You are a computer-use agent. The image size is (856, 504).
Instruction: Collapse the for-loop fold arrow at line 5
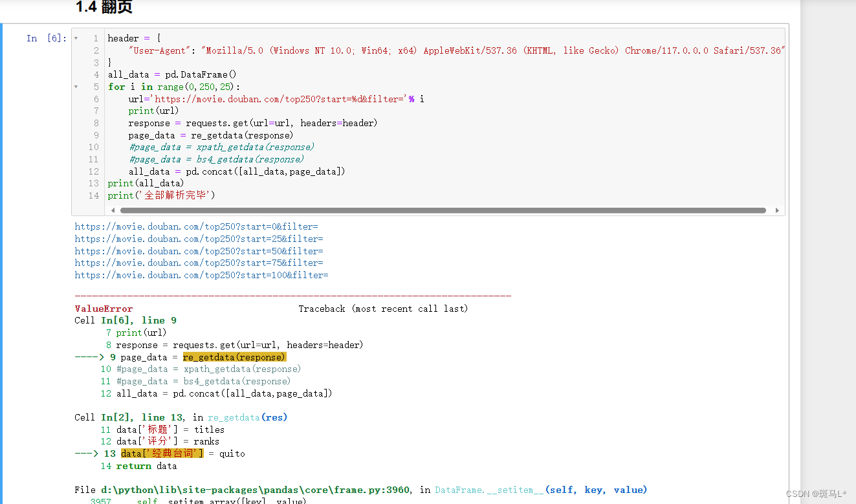pyautogui.click(x=76, y=87)
